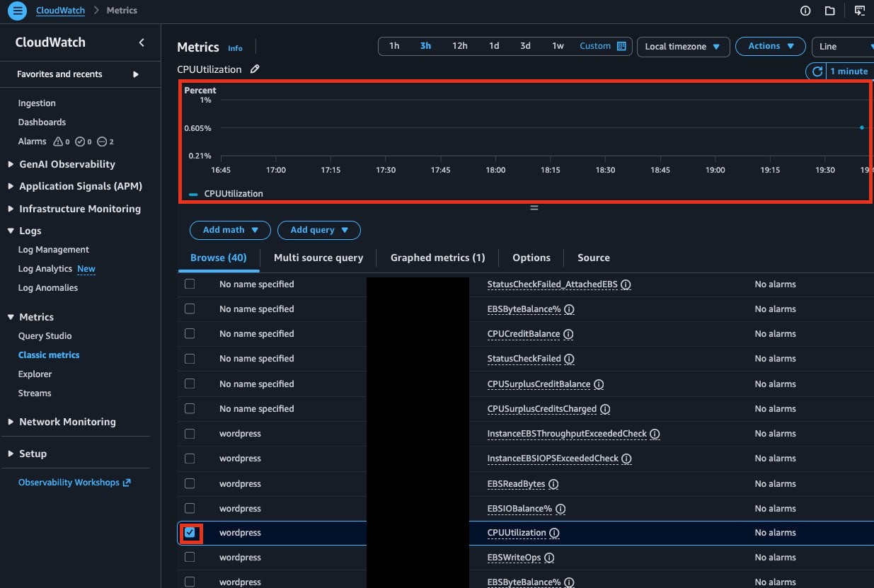
Task: Open Log Management page
Action: coord(54,250)
